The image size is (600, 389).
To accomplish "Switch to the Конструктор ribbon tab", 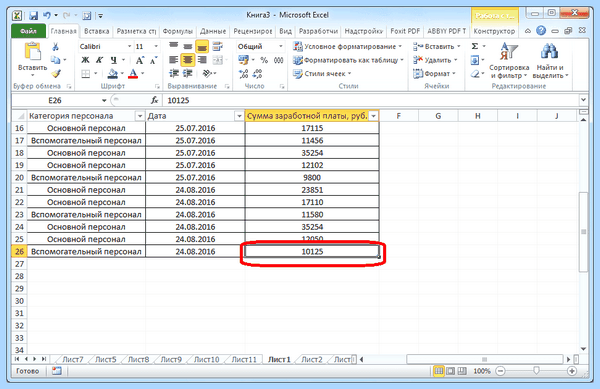I will pos(494,31).
